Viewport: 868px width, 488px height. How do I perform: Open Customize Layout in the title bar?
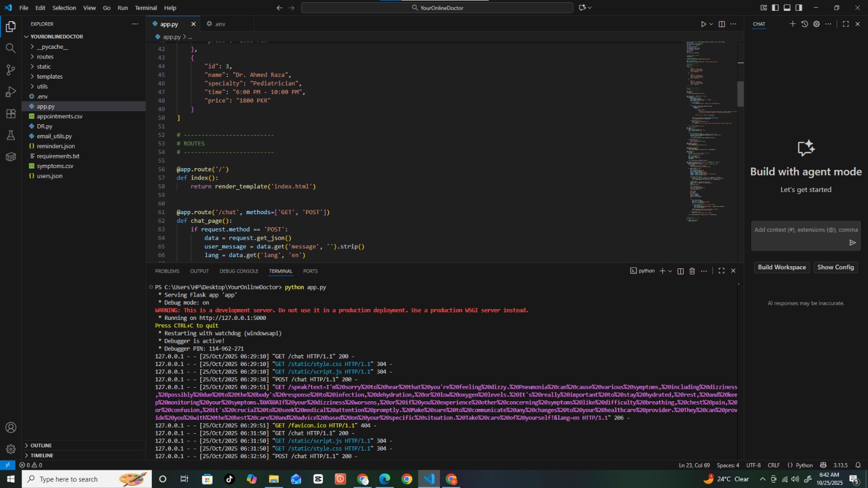pyautogui.click(x=764, y=8)
